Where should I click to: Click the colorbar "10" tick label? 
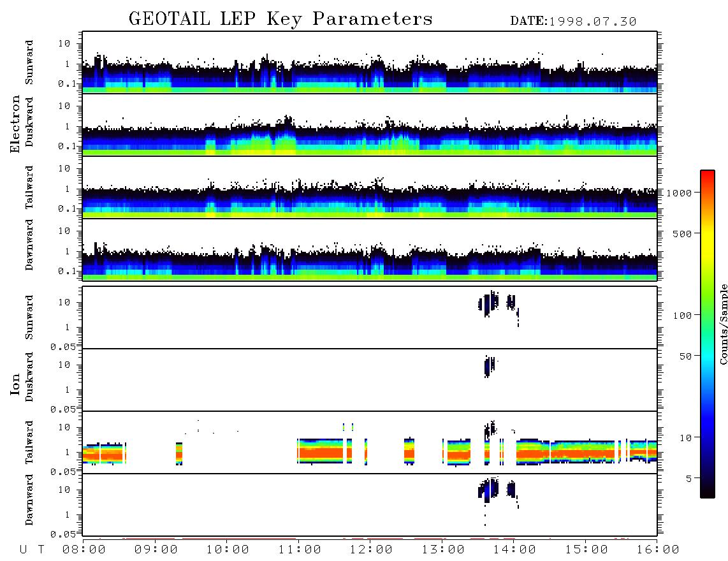[685, 437]
